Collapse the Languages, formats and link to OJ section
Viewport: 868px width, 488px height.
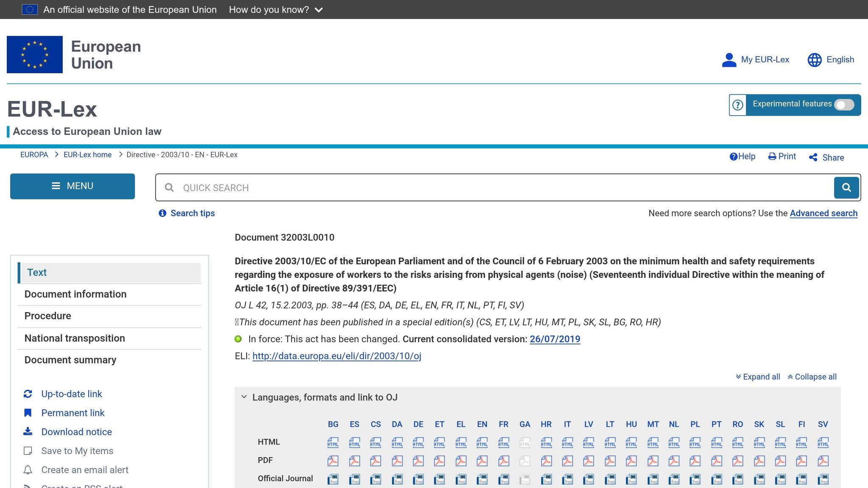(245, 396)
